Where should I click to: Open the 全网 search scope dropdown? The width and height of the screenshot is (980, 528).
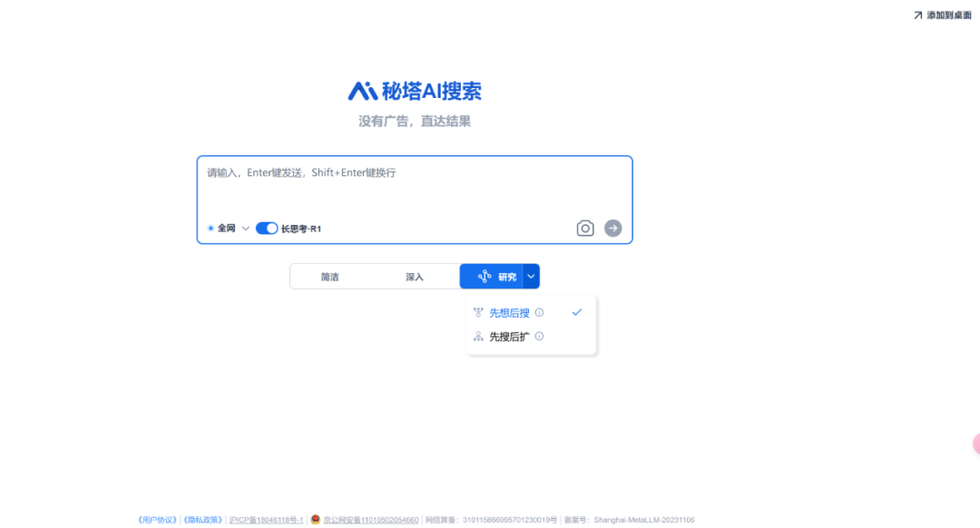(x=229, y=228)
